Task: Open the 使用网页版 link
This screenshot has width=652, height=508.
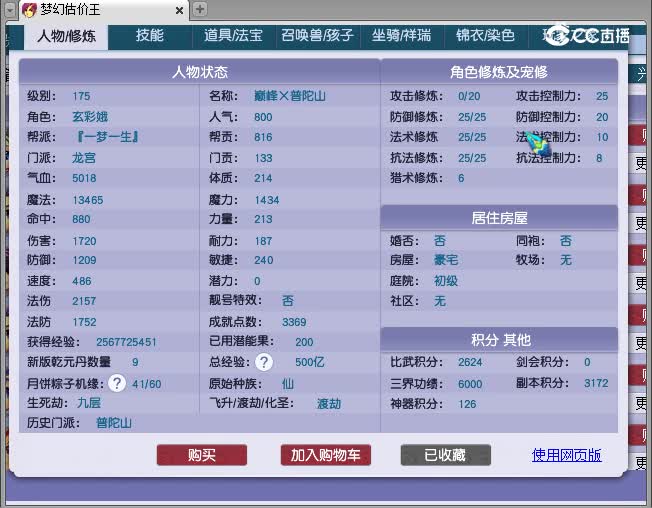Action: tap(566, 455)
